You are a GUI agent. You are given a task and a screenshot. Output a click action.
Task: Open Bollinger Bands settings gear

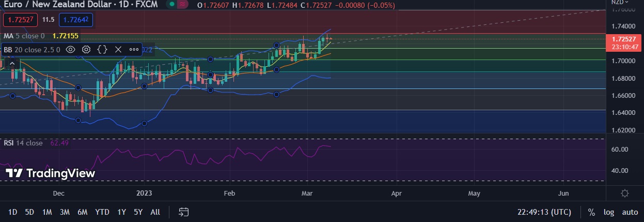pyautogui.click(x=87, y=50)
